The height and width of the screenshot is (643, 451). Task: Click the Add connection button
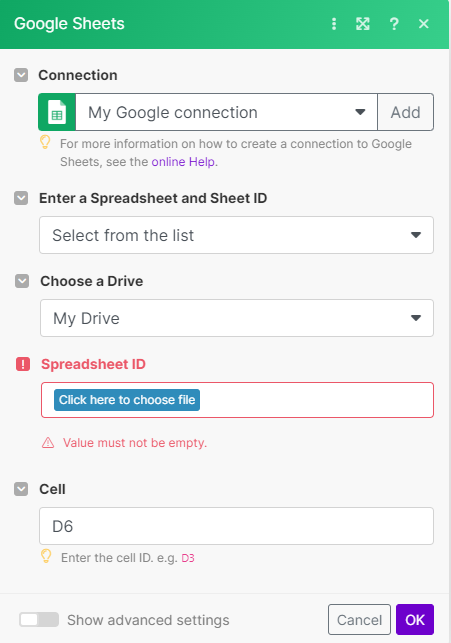(x=405, y=112)
